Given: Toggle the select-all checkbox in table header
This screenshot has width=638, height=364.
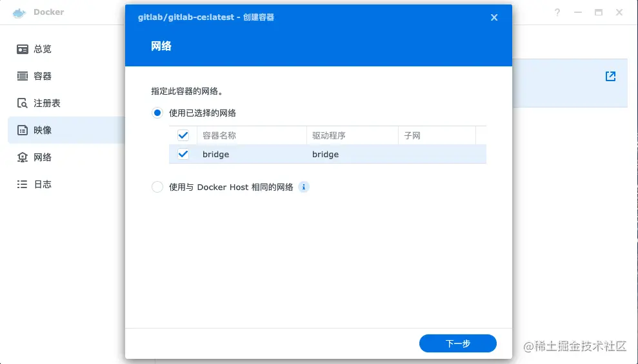Looking at the screenshot, I should coord(183,135).
